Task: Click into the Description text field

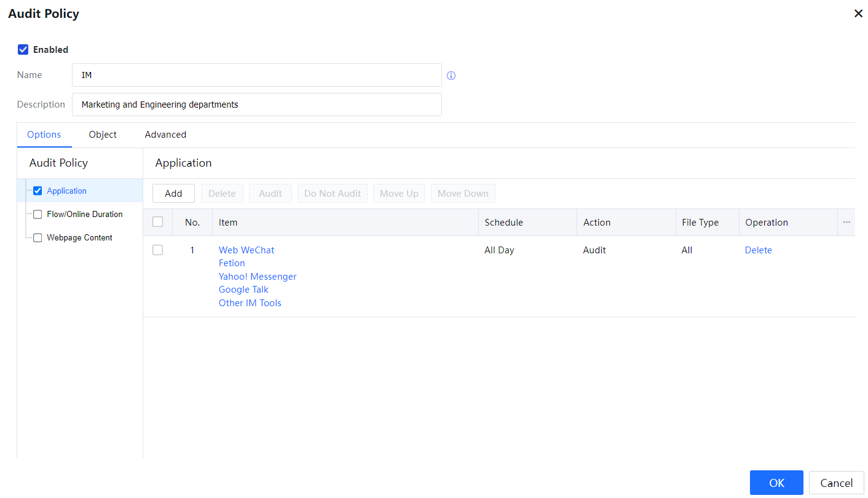Action: pyautogui.click(x=256, y=105)
